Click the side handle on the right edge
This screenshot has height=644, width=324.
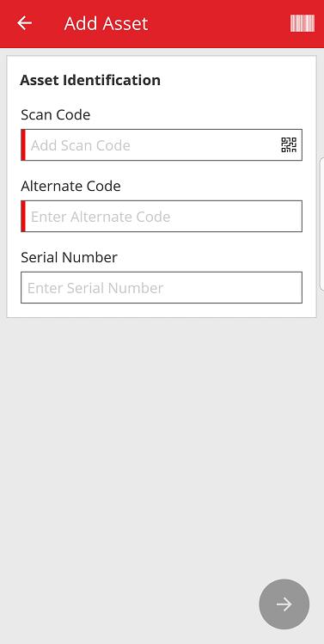321,224
